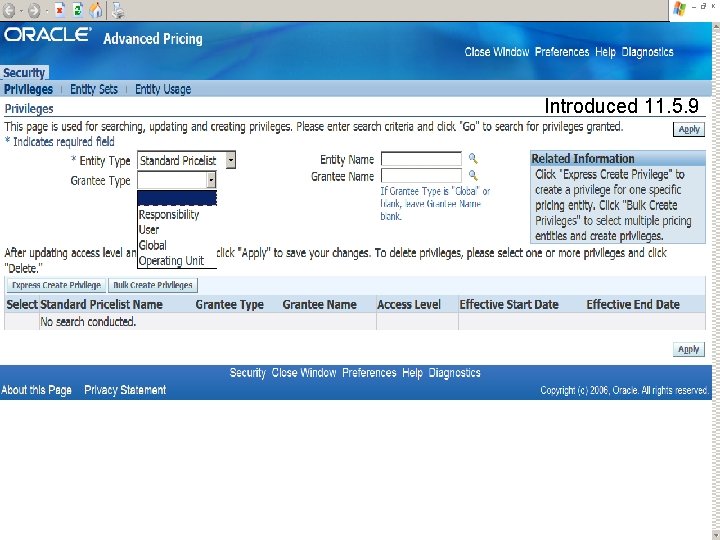Click the Refresh page icon
Image resolution: width=720 pixels, height=540 pixels.
78,10
